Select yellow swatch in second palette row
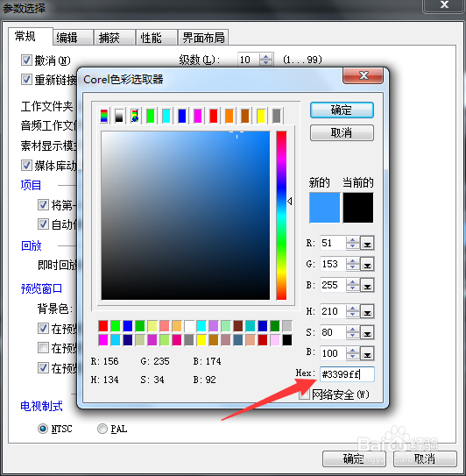 pos(201,340)
